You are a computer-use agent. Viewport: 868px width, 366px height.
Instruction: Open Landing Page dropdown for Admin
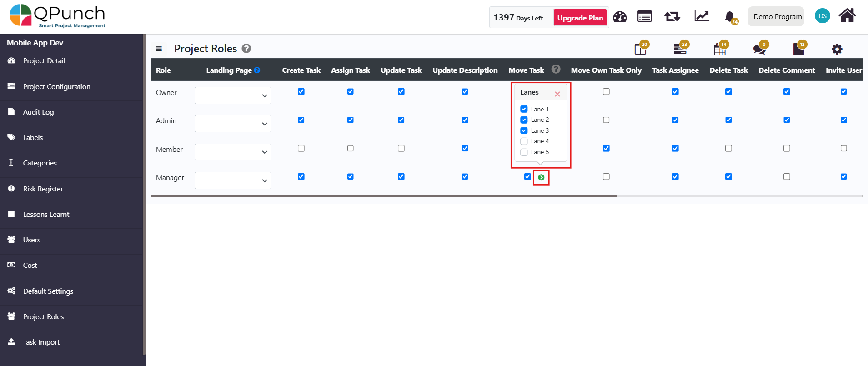(233, 124)
